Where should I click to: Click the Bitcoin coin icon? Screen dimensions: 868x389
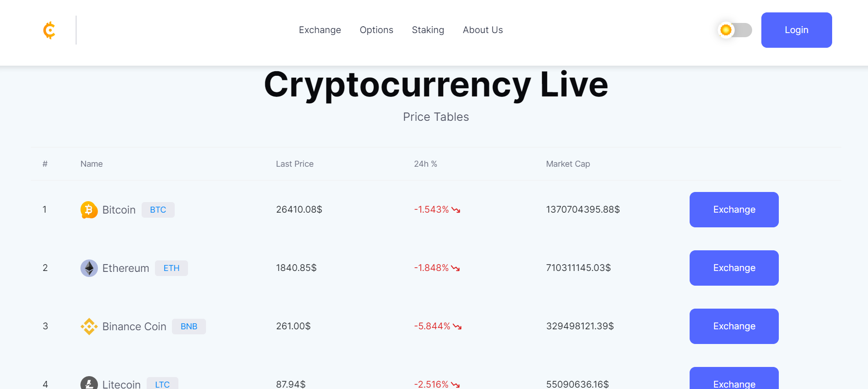tap(89, 210)
